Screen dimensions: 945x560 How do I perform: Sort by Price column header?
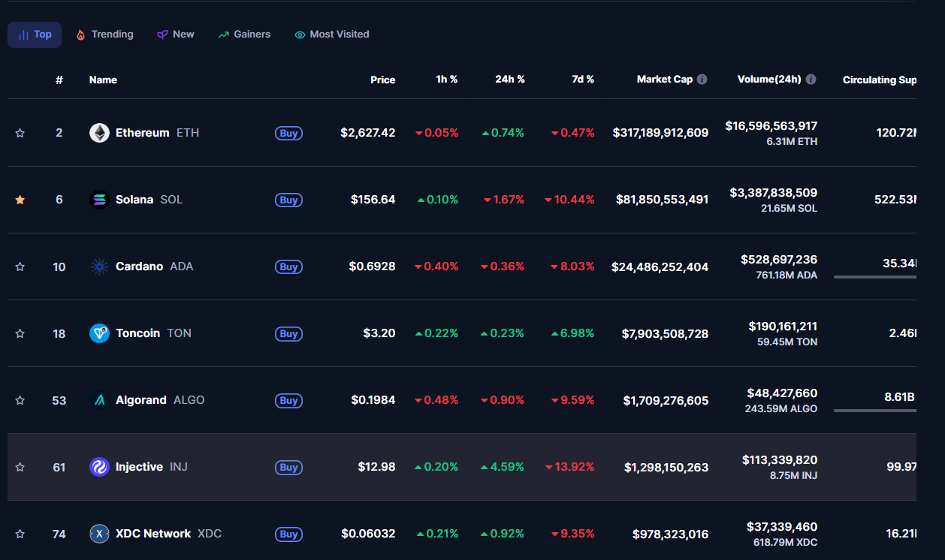point(382,80)
